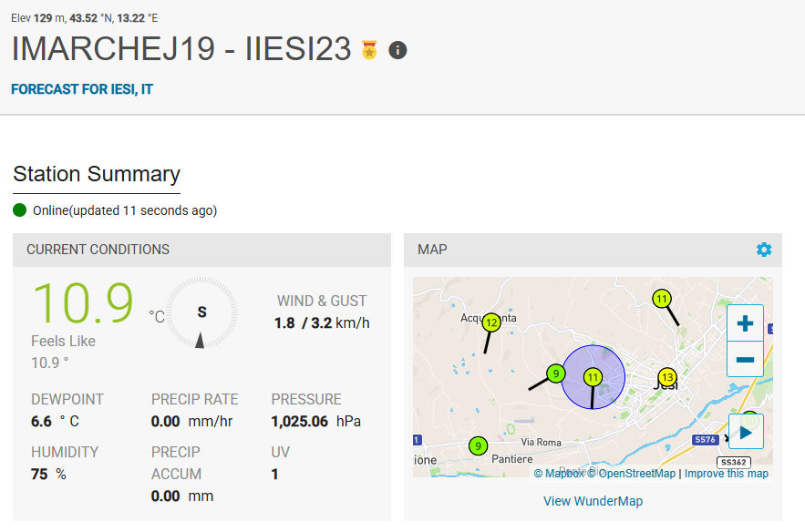Open map settings gear icon
The image size is (805, 532).
tap(764, 250)
